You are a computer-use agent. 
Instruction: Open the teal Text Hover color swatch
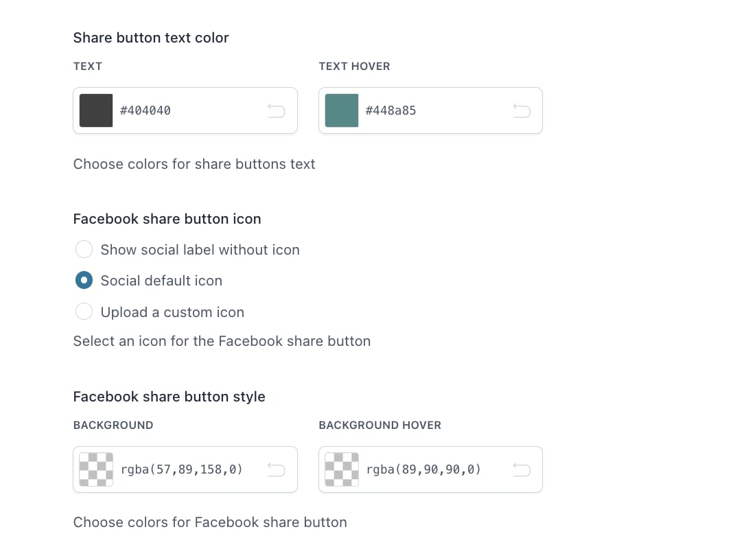pos(342,110)
